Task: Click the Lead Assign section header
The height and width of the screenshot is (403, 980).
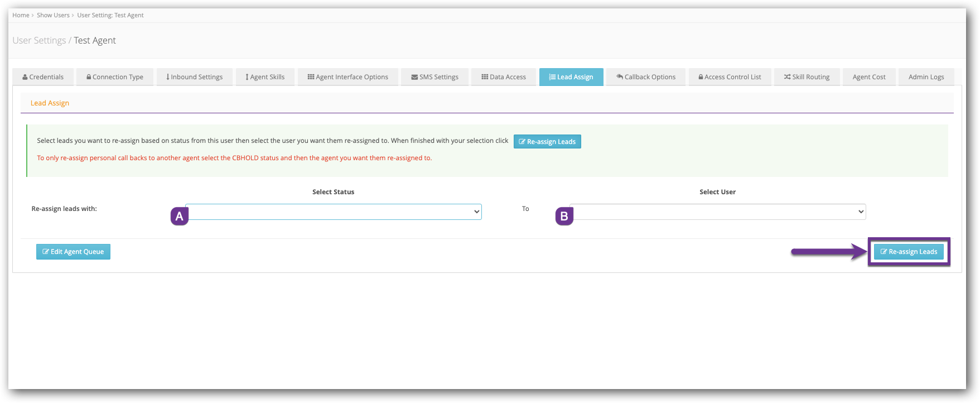Action: 50,103
